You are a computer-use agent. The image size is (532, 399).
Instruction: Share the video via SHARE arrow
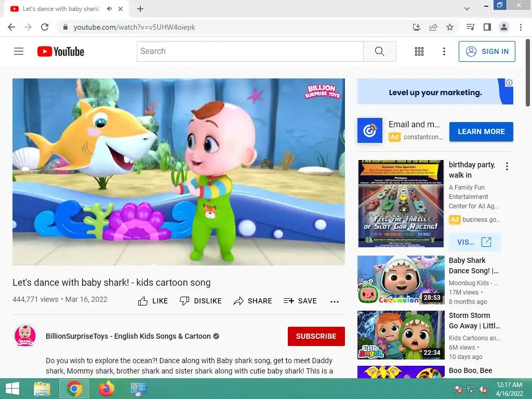[x=253, y=301]
